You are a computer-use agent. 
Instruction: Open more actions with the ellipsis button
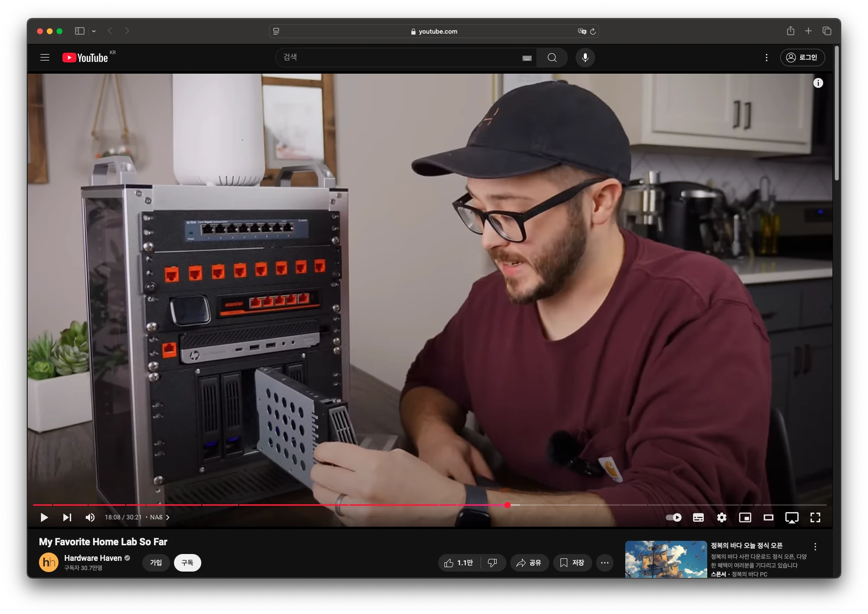click(604, 562)
